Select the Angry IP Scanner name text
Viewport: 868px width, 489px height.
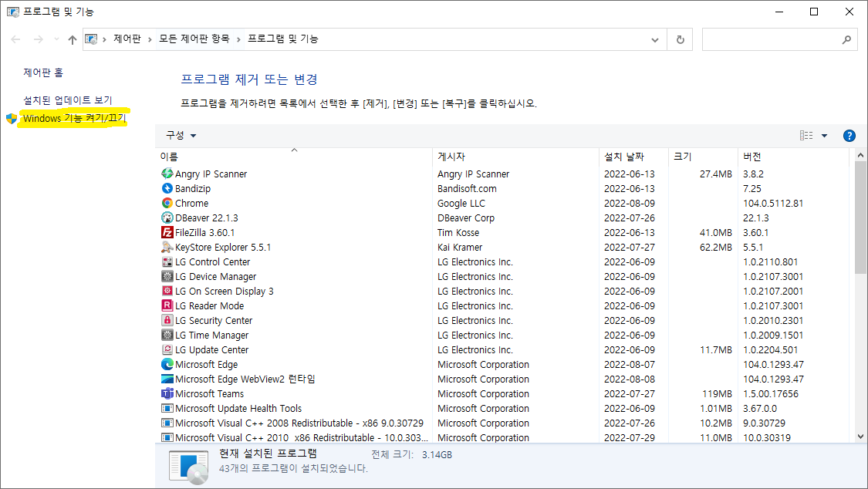coord(211,174)
